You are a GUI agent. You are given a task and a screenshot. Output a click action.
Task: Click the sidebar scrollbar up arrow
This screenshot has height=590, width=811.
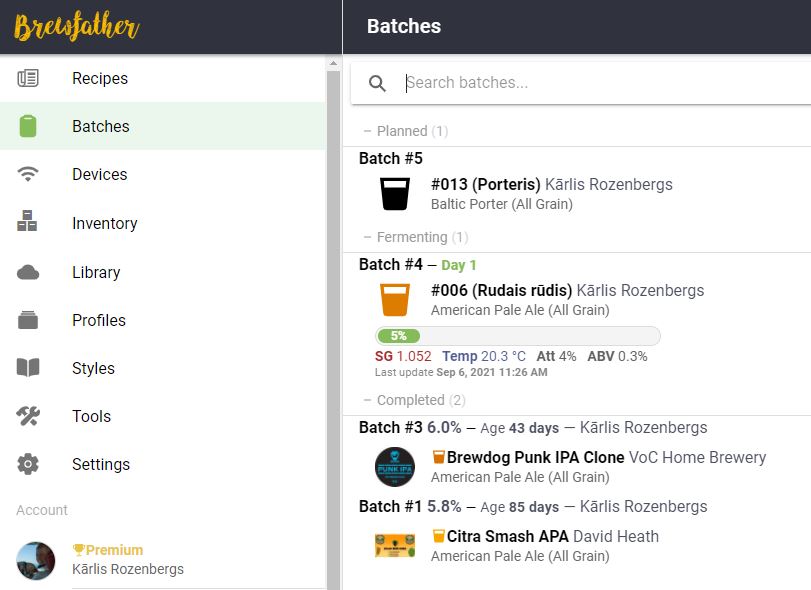coord(333,63)
